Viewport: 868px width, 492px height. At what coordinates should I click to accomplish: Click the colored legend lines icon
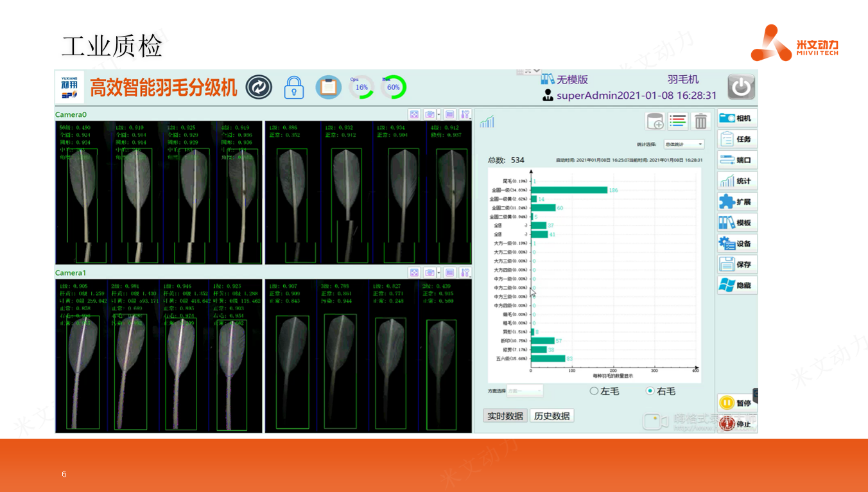click(678, 121)
